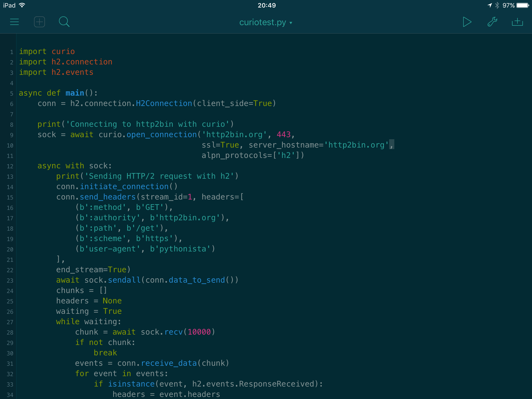Click 'h2.connection' import on line 2

(82, 62)
